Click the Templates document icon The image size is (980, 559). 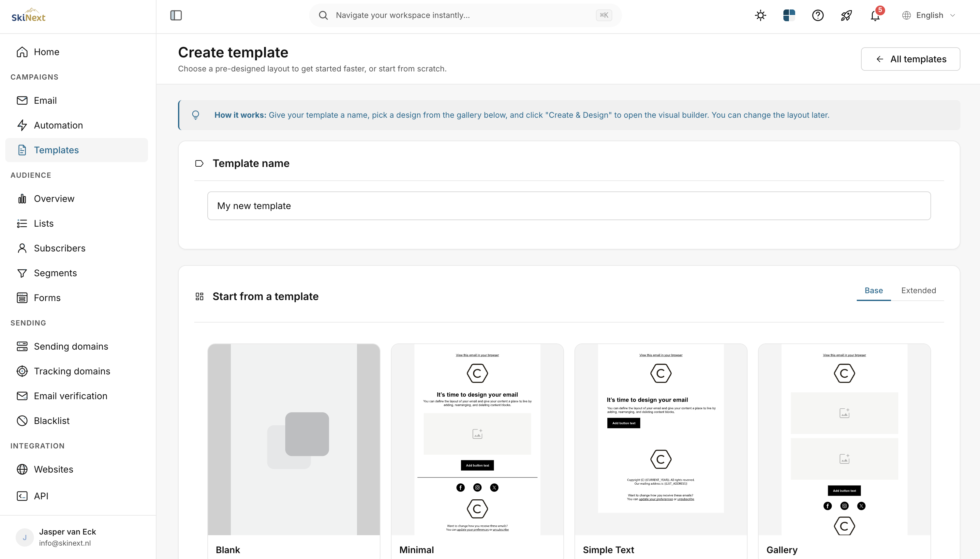[22, 150]
